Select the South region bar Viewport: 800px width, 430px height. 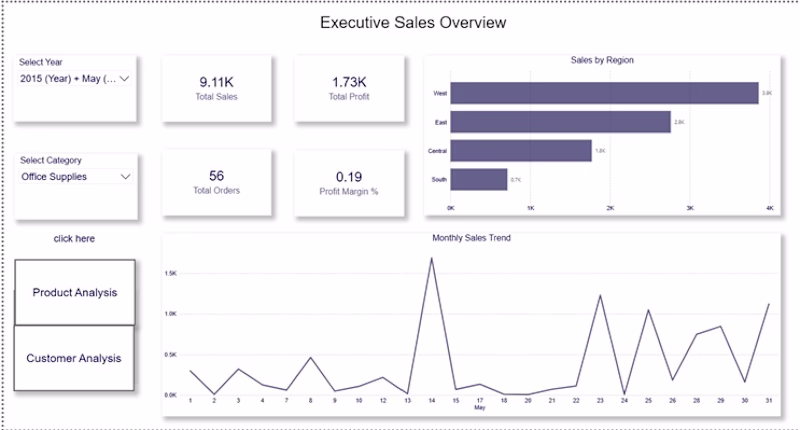pos(479,180)
